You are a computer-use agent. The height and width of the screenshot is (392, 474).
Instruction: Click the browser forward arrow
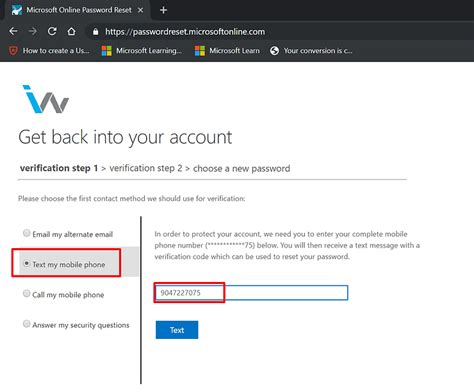point(33,31)
